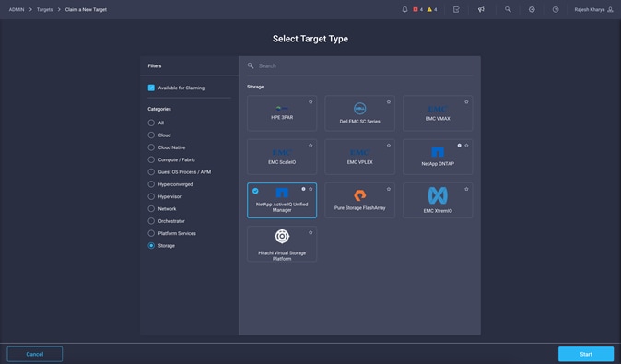Show info for NetApp Active IQ card
This screenshot has height=364, width=621.
tap(303, 189)
